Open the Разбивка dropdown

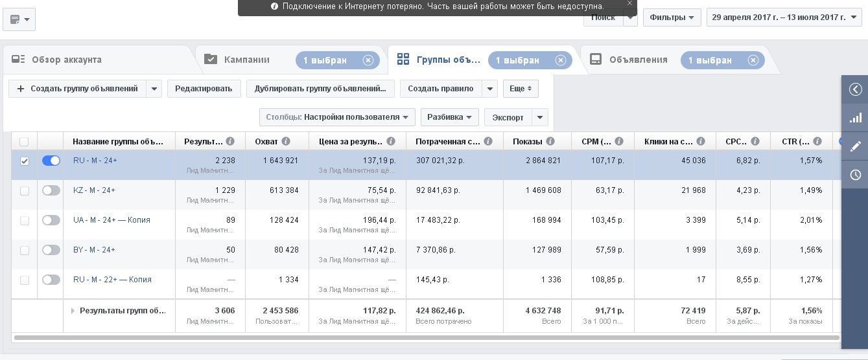point(450,117)
